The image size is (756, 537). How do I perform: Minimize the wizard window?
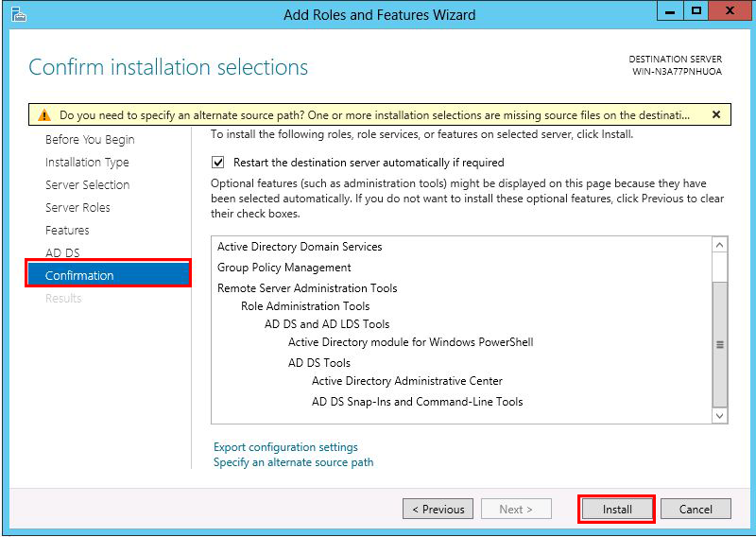coord(670,11)
